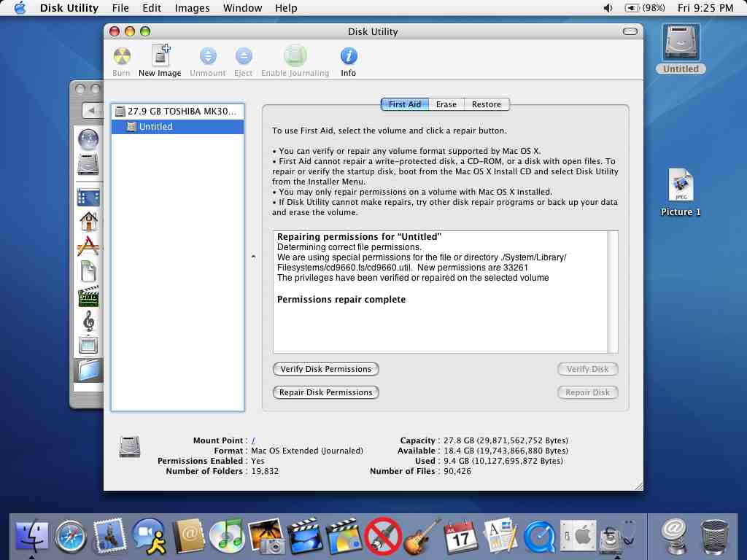
Task: Click the Enable Journaling toolbar icon
Action: (x=295, y=61)
